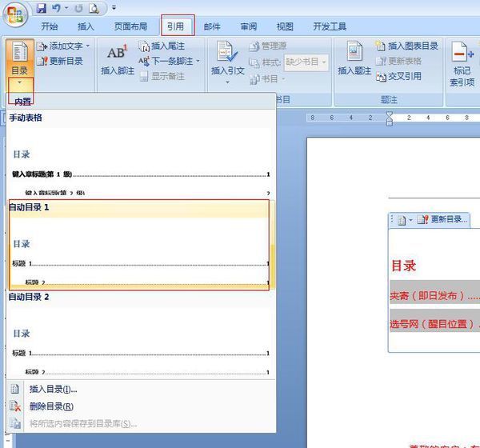Click 显示备注 in footnotes group
The width and height of the screenshot is (480, 448).
coord(162,76)
